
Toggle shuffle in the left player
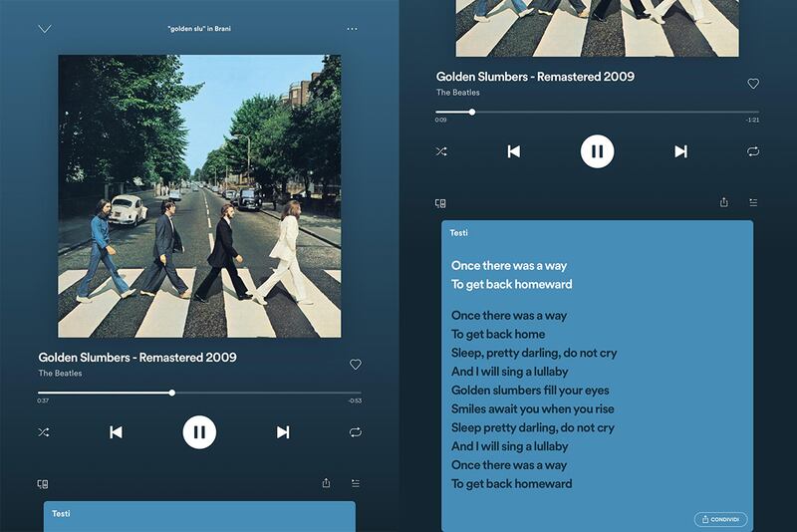tap(44, 432)
